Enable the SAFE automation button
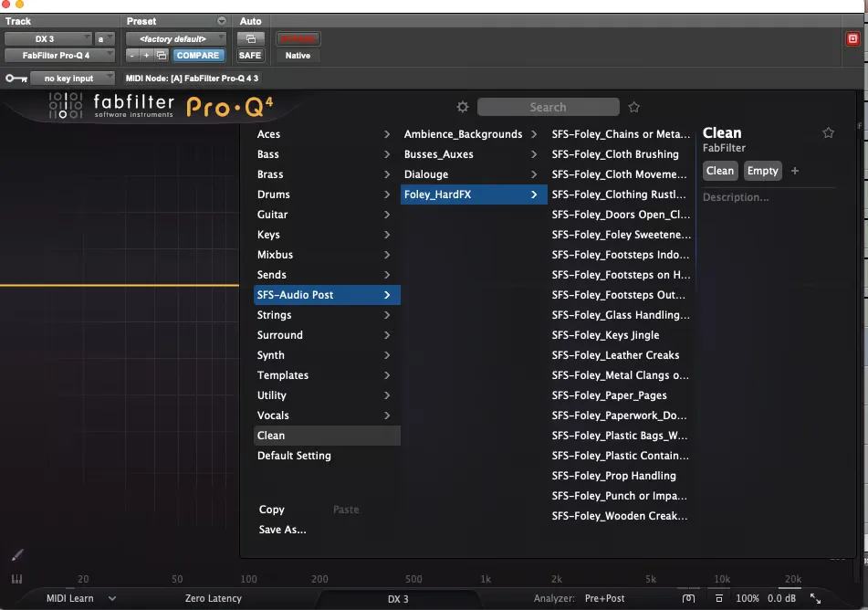This screenshot has width=868, height=610. 250,56
